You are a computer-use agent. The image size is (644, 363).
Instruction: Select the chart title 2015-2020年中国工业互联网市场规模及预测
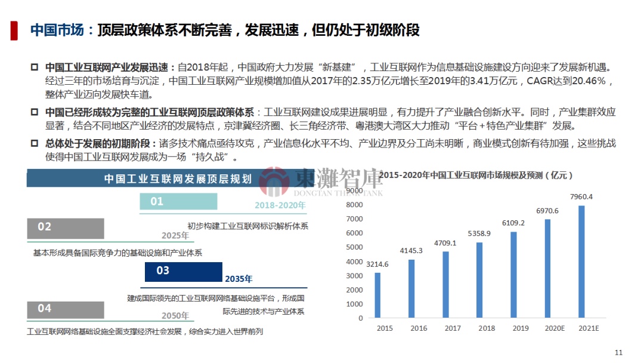477,176
